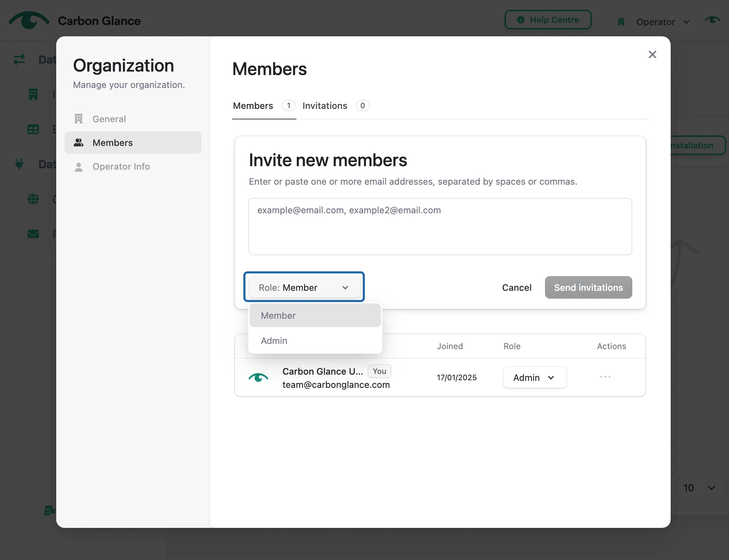Switch to the Members tab
The image size is (729, 560).
point(264,106)
